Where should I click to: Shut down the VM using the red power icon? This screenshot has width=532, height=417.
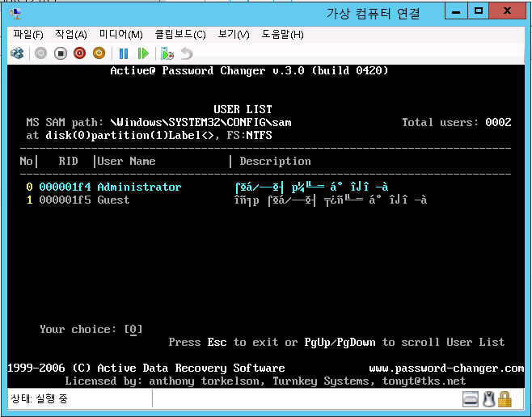point(80,53)
